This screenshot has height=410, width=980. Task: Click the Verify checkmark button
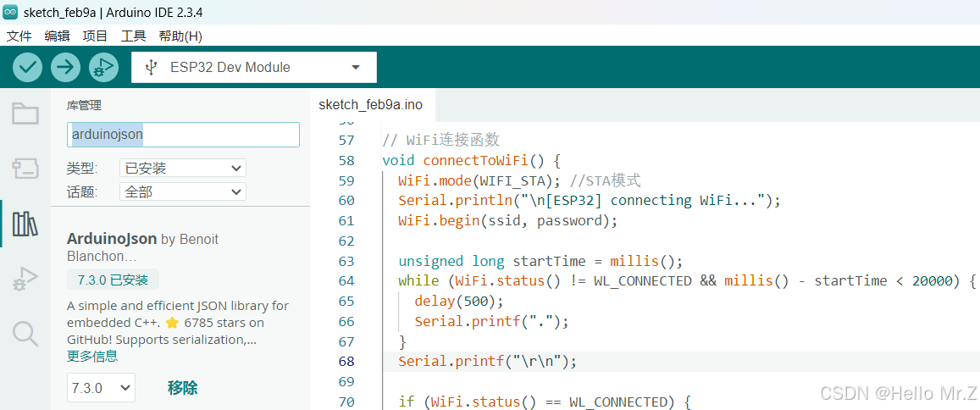tap(27, 68)
